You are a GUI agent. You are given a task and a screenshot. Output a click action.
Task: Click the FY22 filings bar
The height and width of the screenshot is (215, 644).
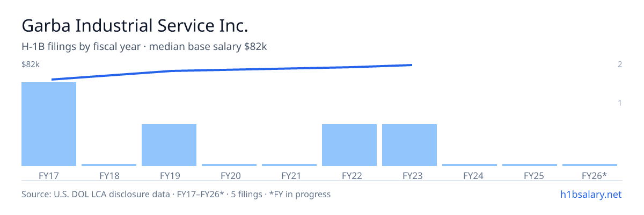349,145
